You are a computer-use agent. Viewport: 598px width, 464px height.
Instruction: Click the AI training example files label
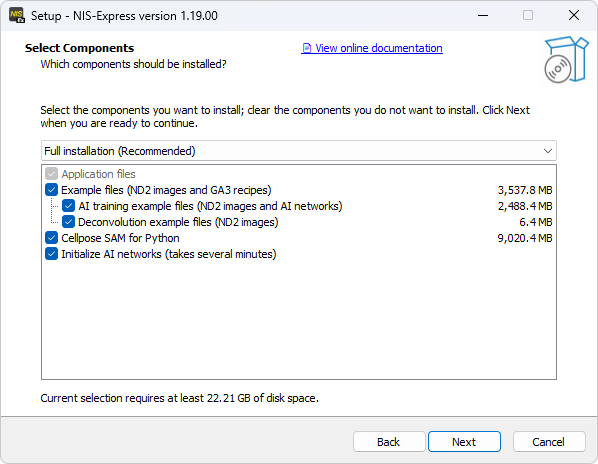[210, 206]
